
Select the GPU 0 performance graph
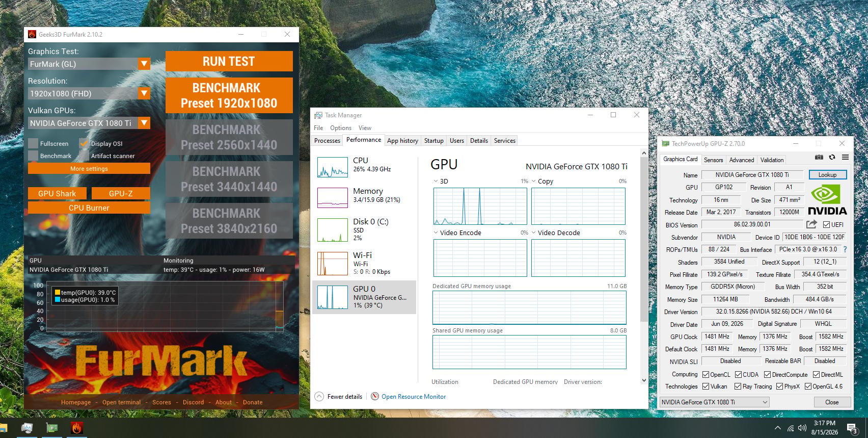[333, 297]
